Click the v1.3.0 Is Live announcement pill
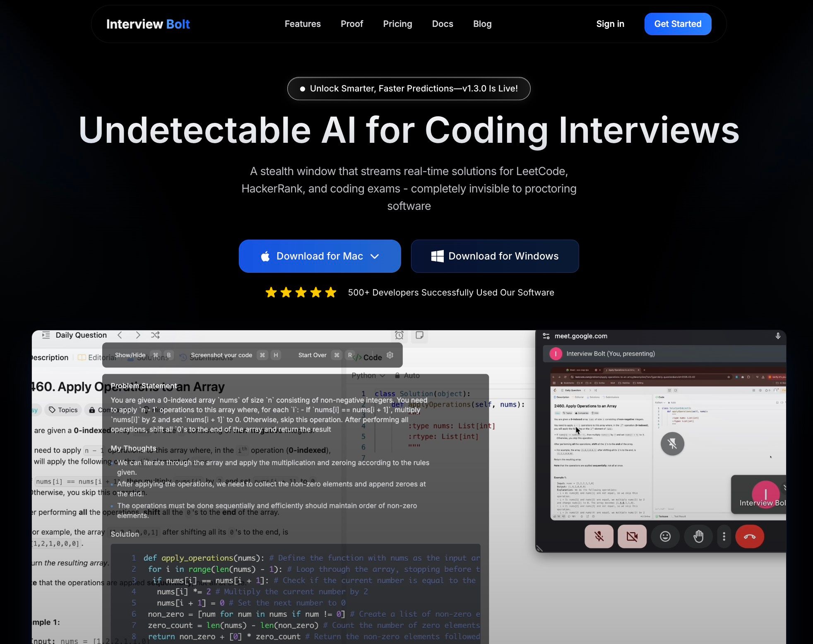The height and width of the screenshot is (644, 813). [x=409, y=89]
